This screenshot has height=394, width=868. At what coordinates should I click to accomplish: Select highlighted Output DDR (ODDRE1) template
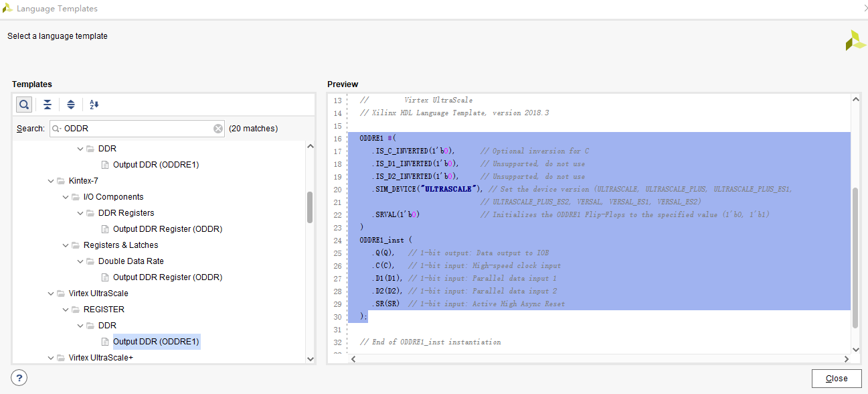156,342
